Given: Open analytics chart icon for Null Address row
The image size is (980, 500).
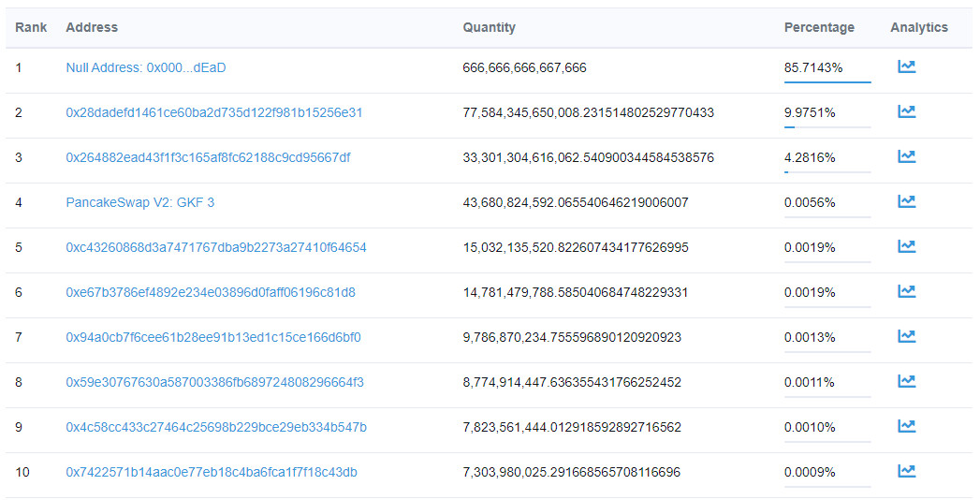Looking at the screenshot, I should point(906,66).
